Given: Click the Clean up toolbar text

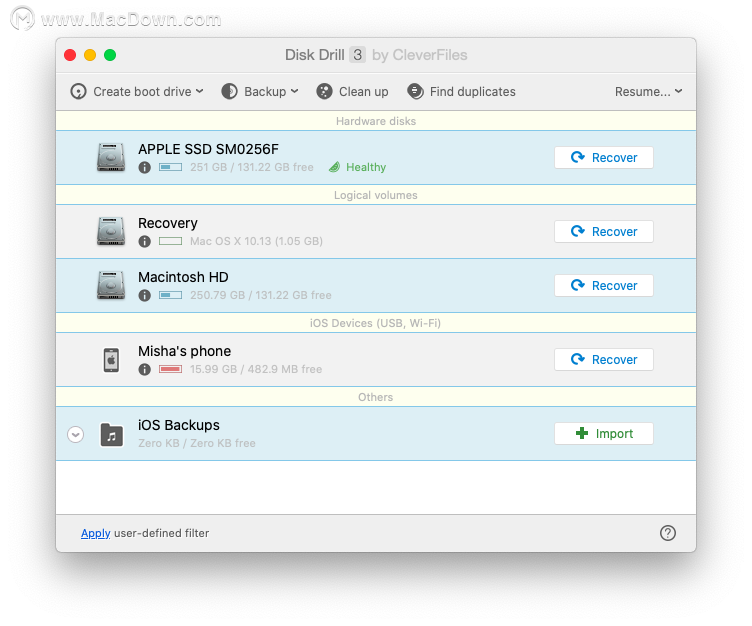Looking at the screenshot, I should [364, 91].
